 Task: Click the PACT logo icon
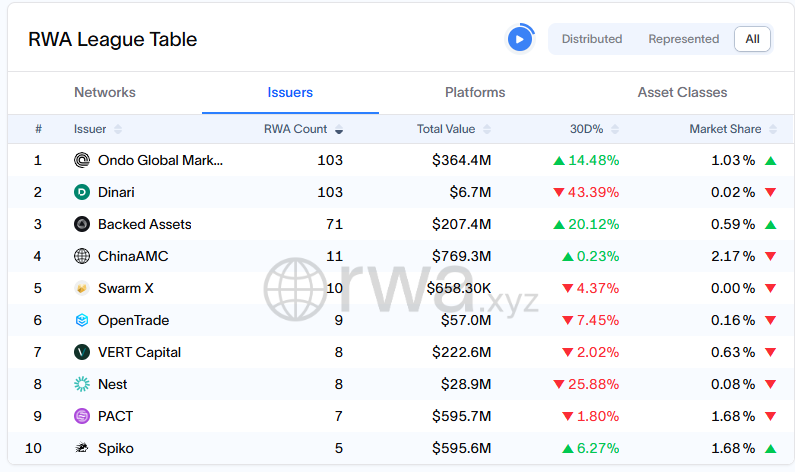click(x=82, y=416)
